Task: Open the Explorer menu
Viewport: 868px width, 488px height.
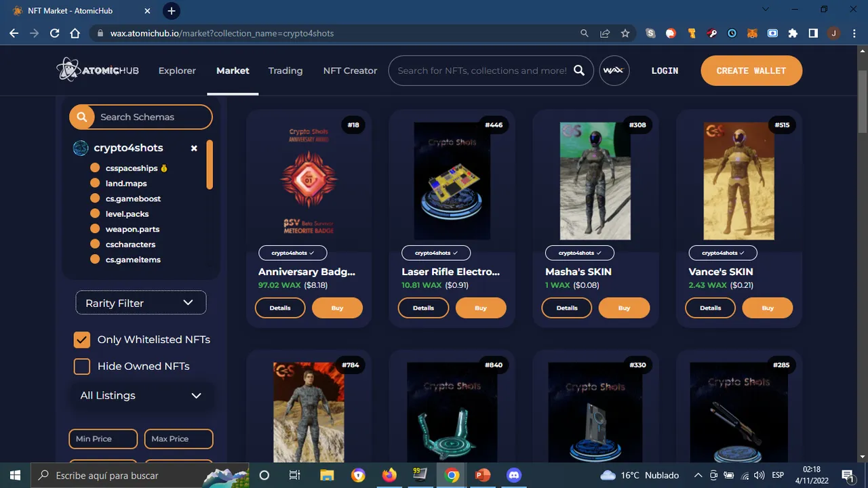Action: 177,70
